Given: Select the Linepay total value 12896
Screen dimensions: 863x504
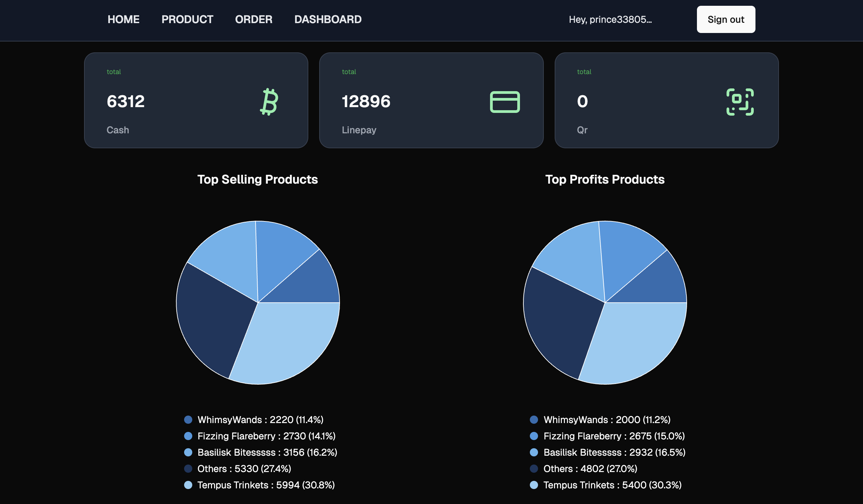Looking at the screenshot, I should point(366,101).
